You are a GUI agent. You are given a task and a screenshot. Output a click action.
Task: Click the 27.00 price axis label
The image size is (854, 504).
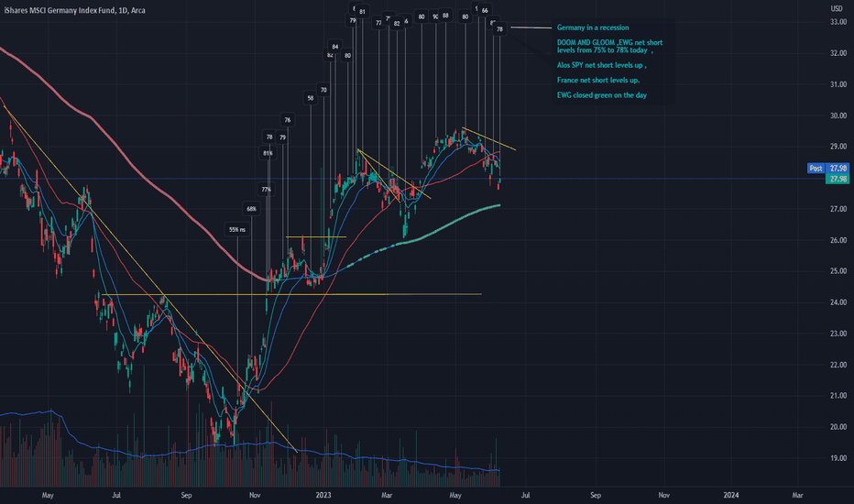(x=838, y=209)
